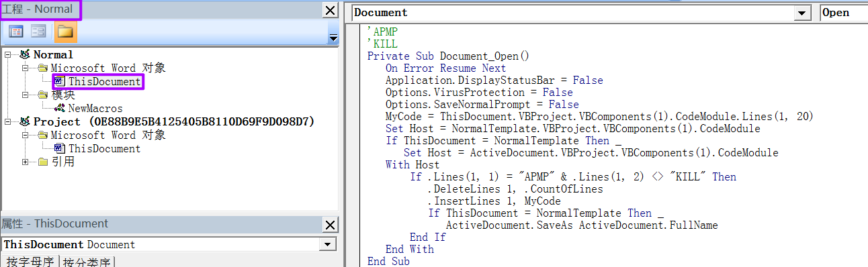Click the .InsertLines 1, MyCode line
868x267 pixels.
point(494,201)
